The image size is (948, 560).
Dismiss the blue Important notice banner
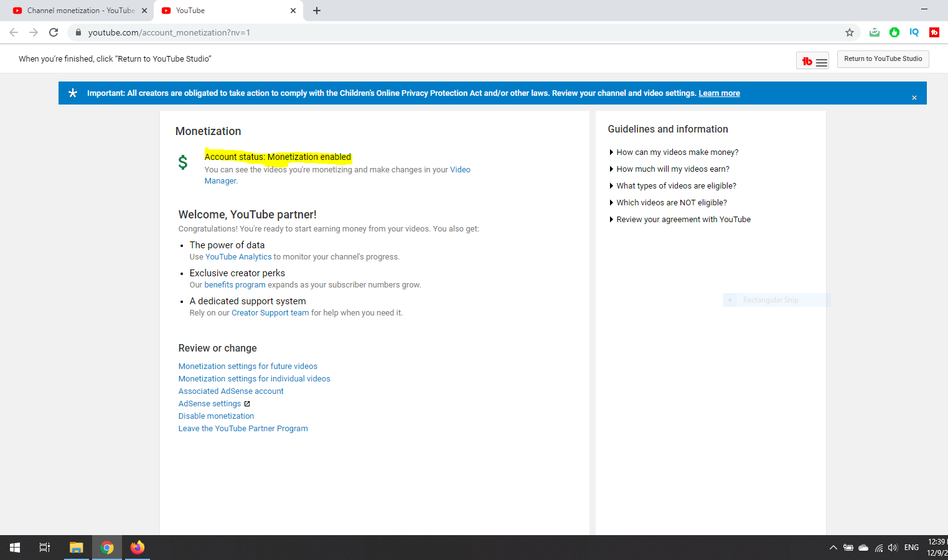coord(914,98)
